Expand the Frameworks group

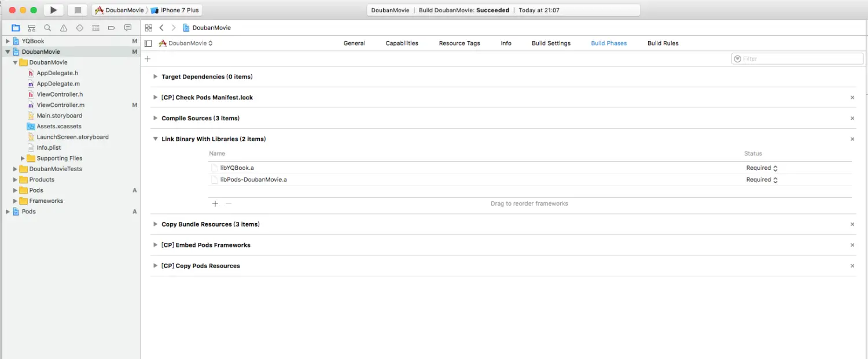(16, 201)
